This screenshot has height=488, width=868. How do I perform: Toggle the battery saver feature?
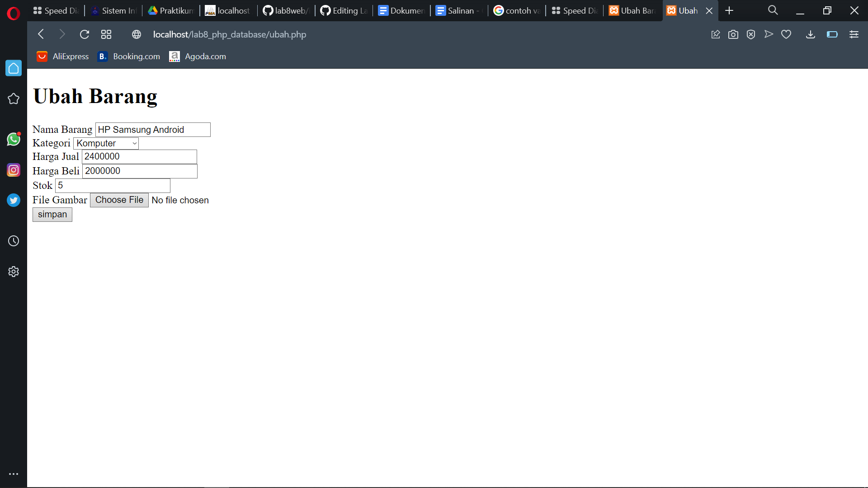832,34
